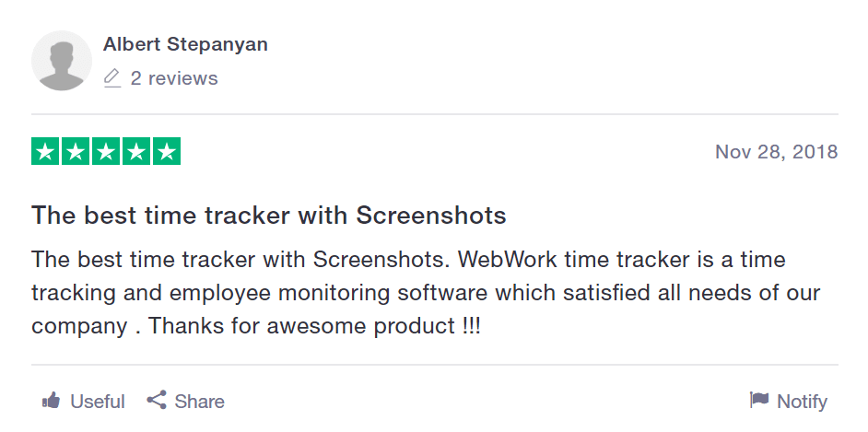
Task: Open Albert Stepanyan's profile name
Action: 185,44
